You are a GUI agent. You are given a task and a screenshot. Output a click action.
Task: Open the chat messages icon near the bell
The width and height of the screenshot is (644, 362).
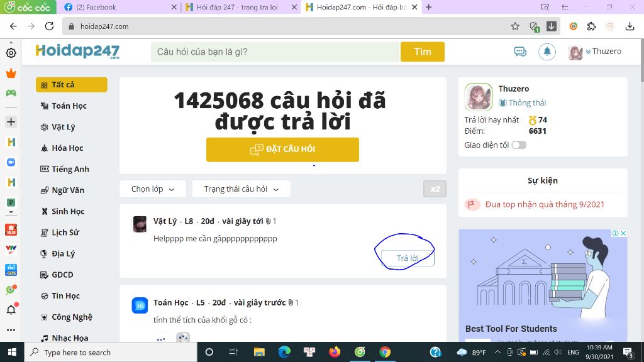click(520, 52)
